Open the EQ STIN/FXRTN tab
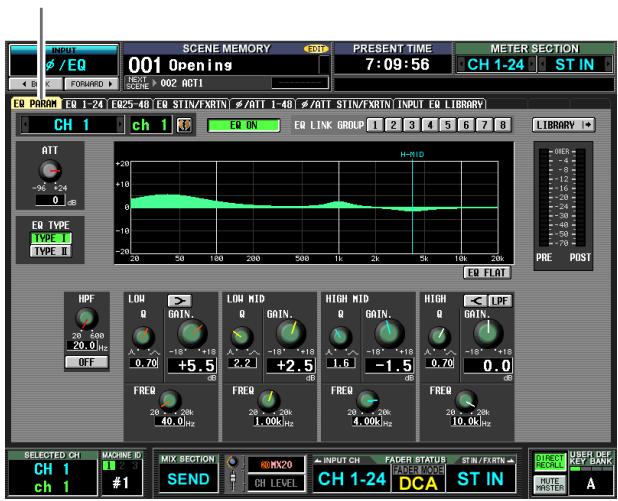 click(192, 104)
